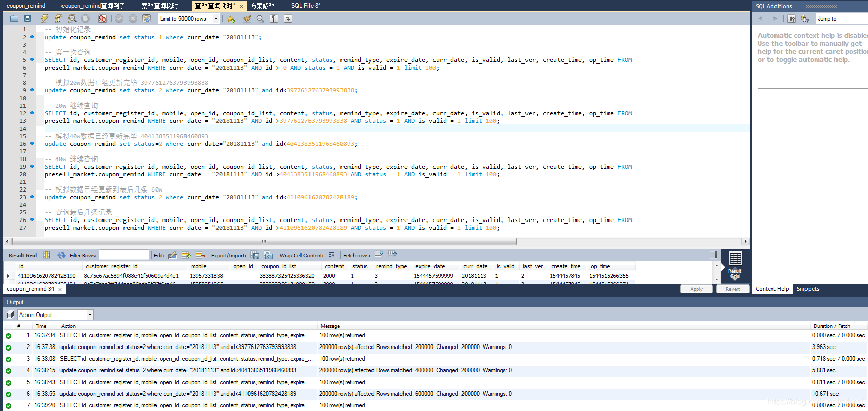Image resolution: width=868 pixels, height=411 pixels.
Task: Execute the SQL script with the lightning icon
Action: (45, 19)
